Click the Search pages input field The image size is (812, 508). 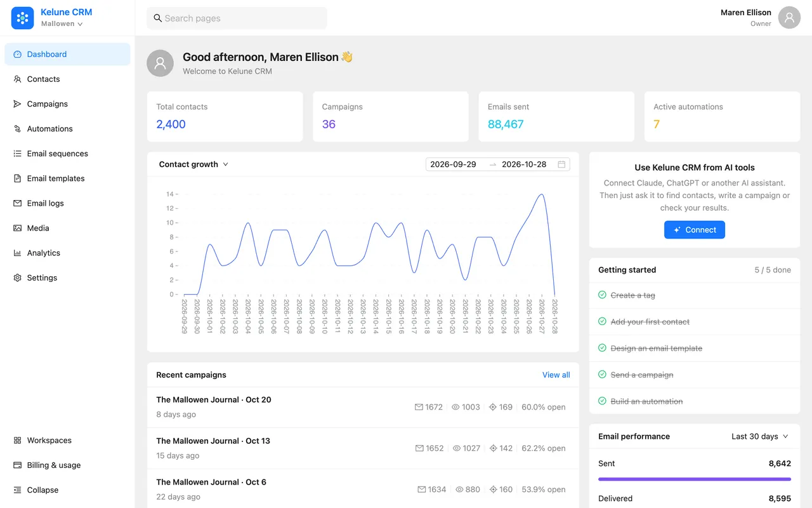pyautogui.click(x=237, y=18)
